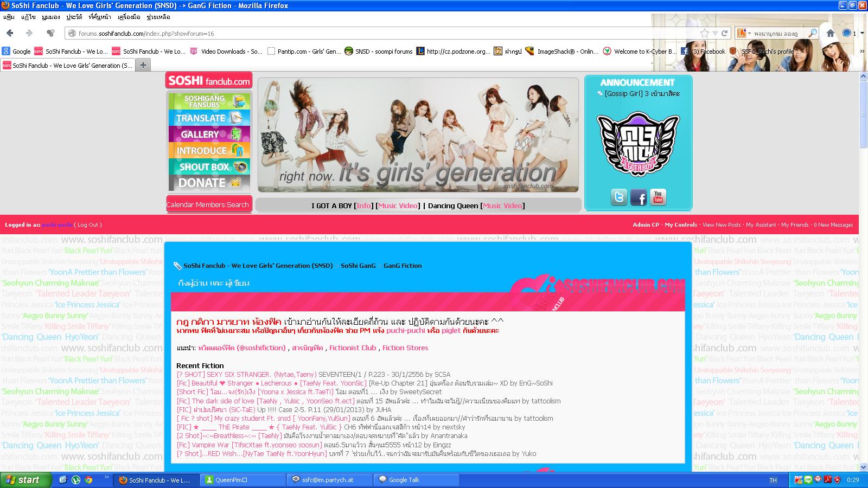Open the Twitter icon in Announcement panel
868x488 pixels.
(618, 197)
